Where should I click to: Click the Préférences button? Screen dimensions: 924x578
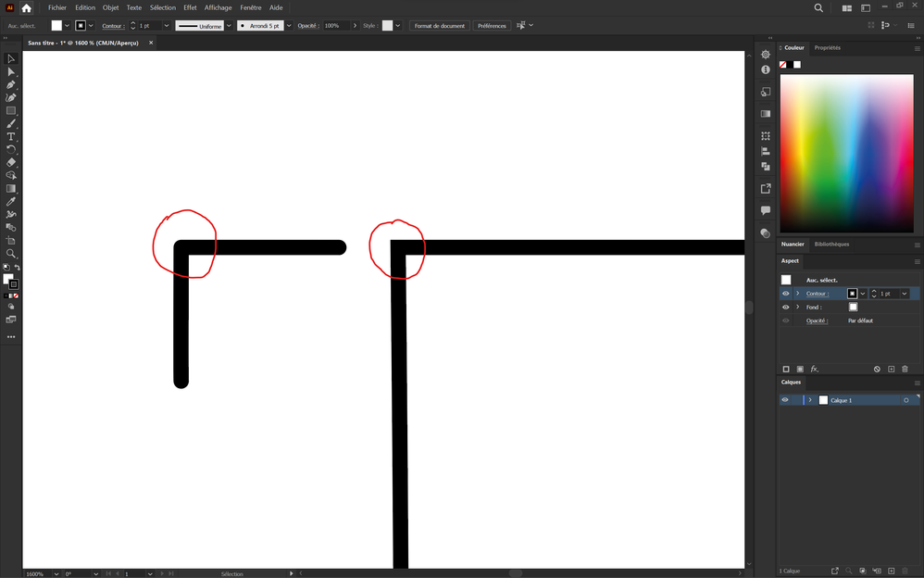click(x=492, y=25)
